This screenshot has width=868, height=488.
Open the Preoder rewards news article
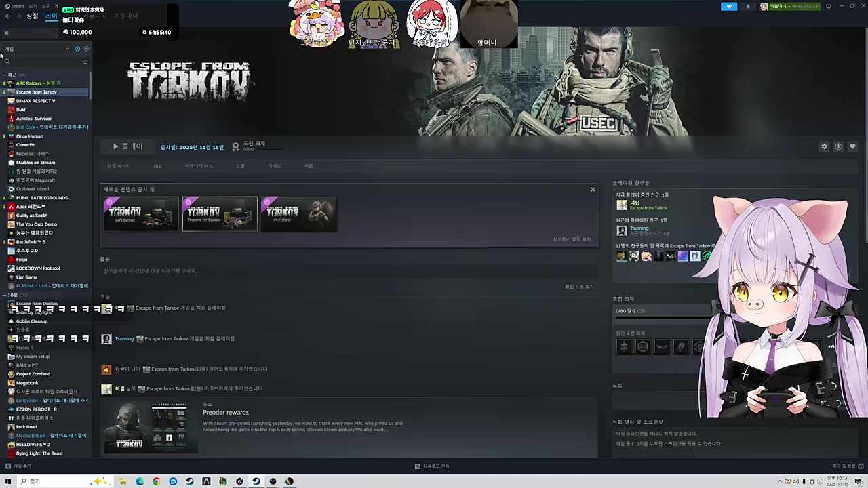(x=226, y=412)
